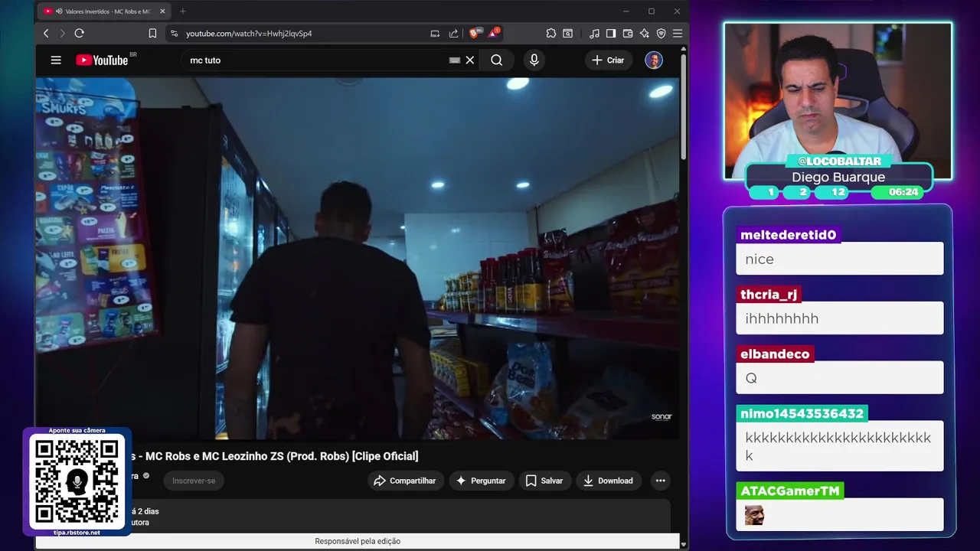The image size is (980, 551).
Task: Click the Diego Buarque name label
Action: pyautogui.click(x=838, y=177)
